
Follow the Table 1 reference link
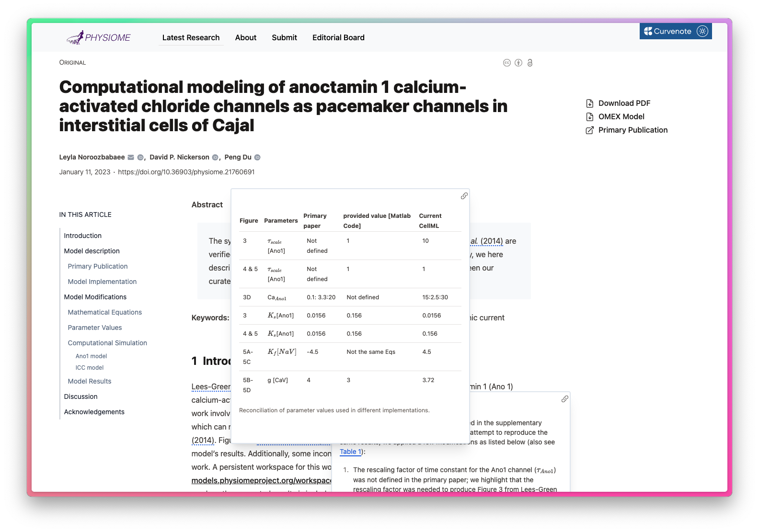tap(350, 452)
